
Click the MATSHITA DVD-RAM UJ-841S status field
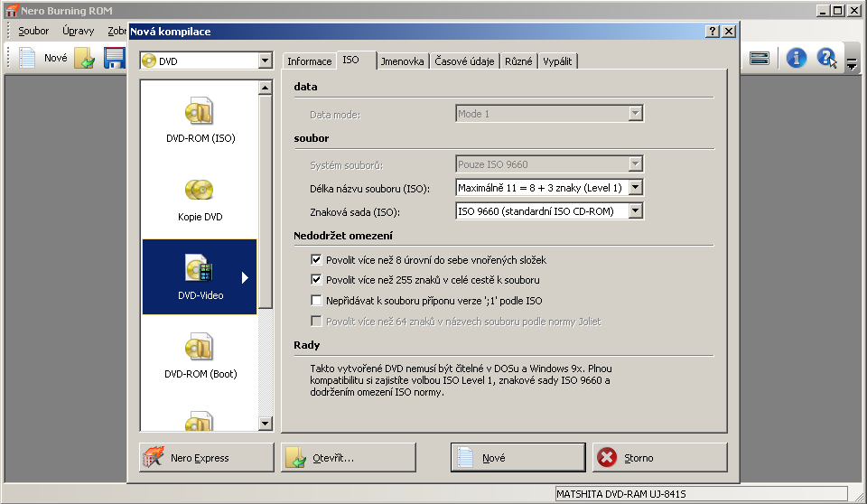pos(701,494)
